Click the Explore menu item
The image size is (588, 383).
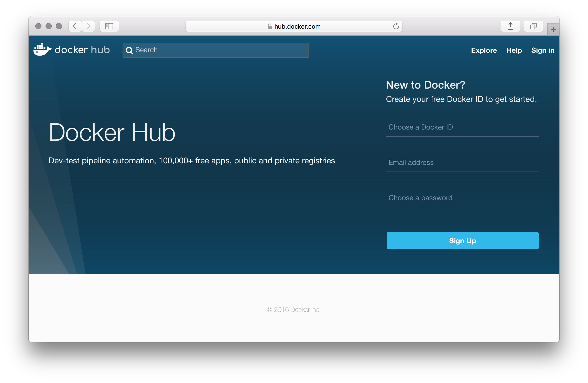(483, 50)
